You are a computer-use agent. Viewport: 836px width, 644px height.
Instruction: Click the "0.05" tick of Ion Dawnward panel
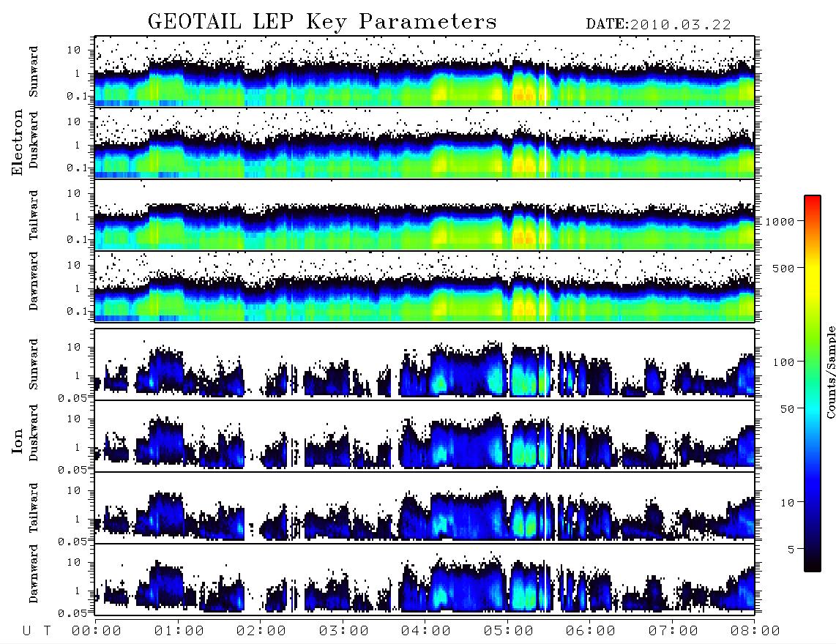pos(72,613)
